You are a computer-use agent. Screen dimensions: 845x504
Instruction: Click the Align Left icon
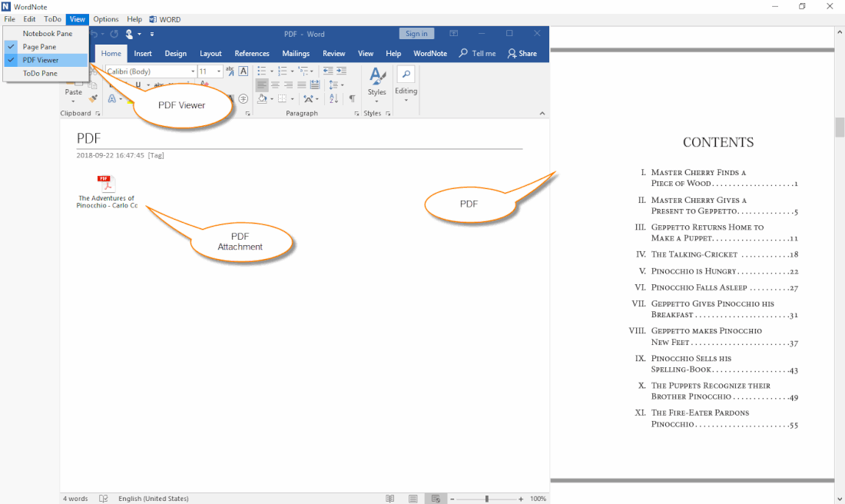tap(261, 85)
